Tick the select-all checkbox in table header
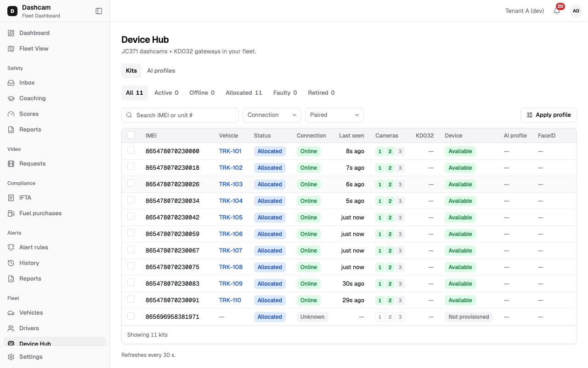This screenshot has height=368, width=588. 131,135
